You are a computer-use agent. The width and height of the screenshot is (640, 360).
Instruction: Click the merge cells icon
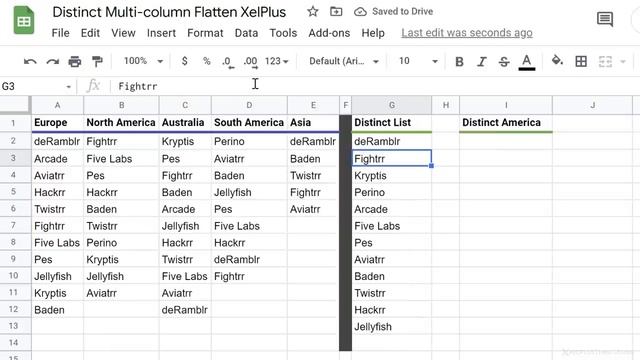tap(605, 62)
